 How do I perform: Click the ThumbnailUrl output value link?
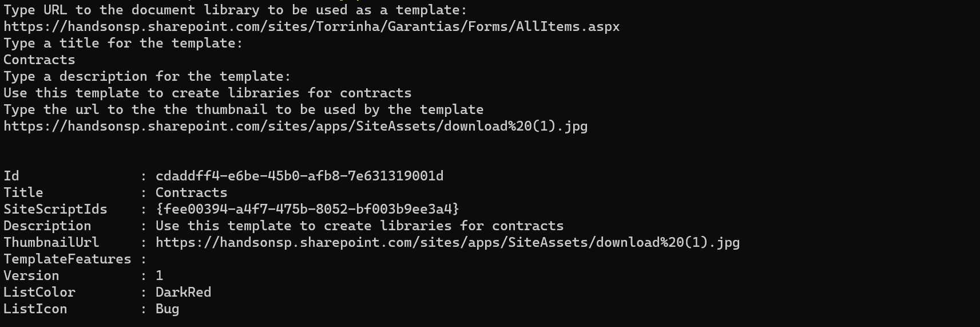pos(447,243)
